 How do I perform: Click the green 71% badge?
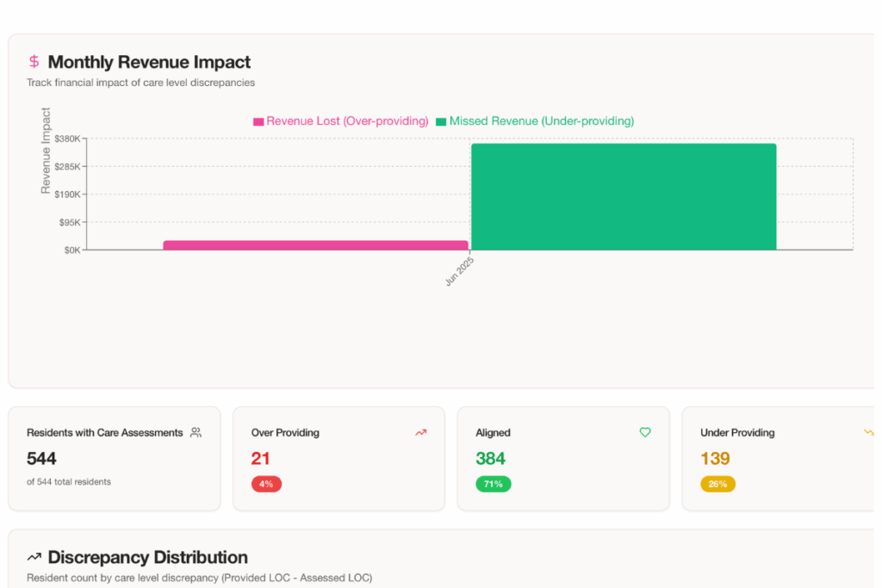[x=493, y=484]
